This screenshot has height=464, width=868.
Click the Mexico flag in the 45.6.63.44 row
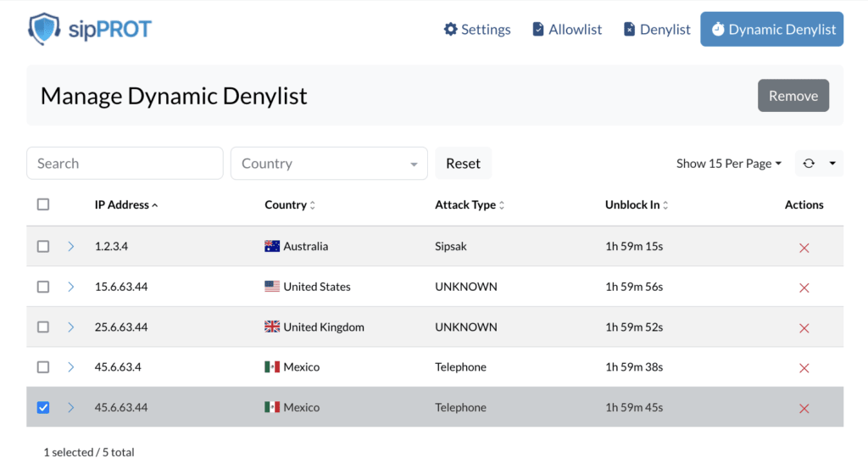coord(272,407)
